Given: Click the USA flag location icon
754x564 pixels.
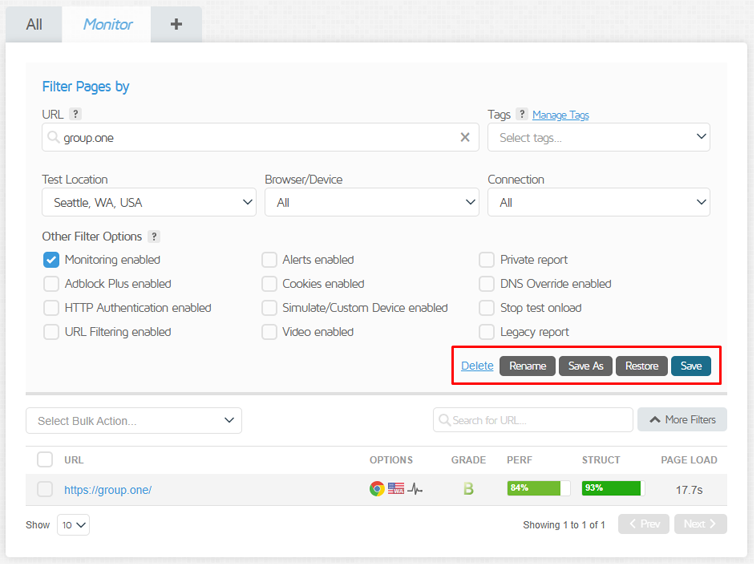Looking at the screenshot, I should [396, 489].
